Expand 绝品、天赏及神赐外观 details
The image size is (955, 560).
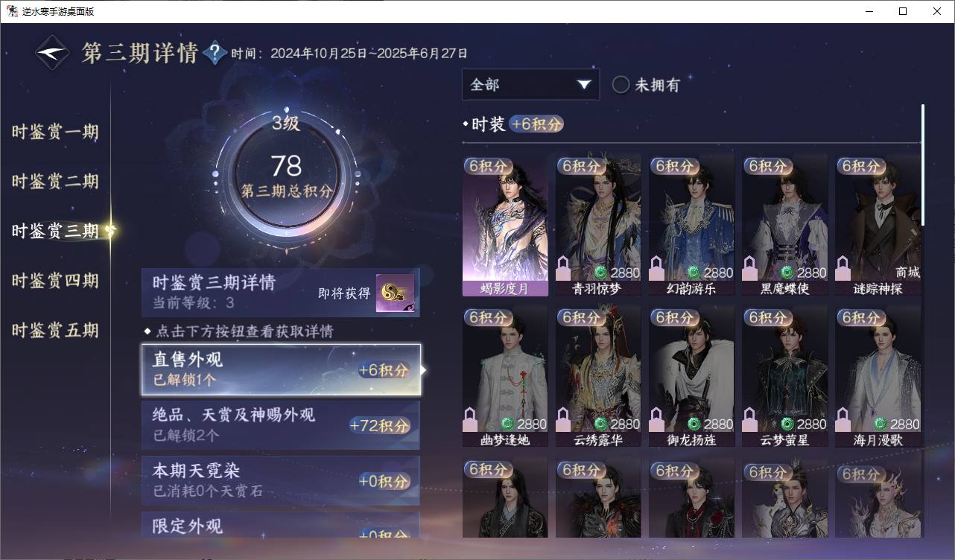[281, 424]
